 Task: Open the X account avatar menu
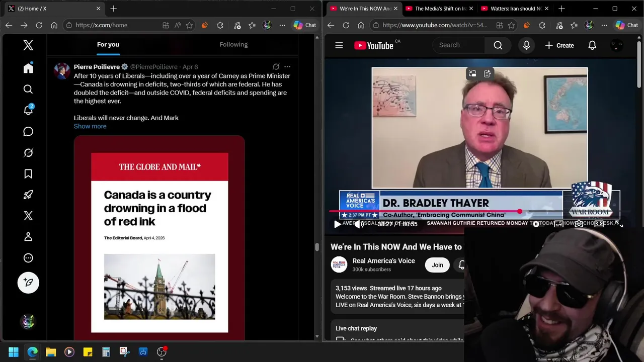28,322
